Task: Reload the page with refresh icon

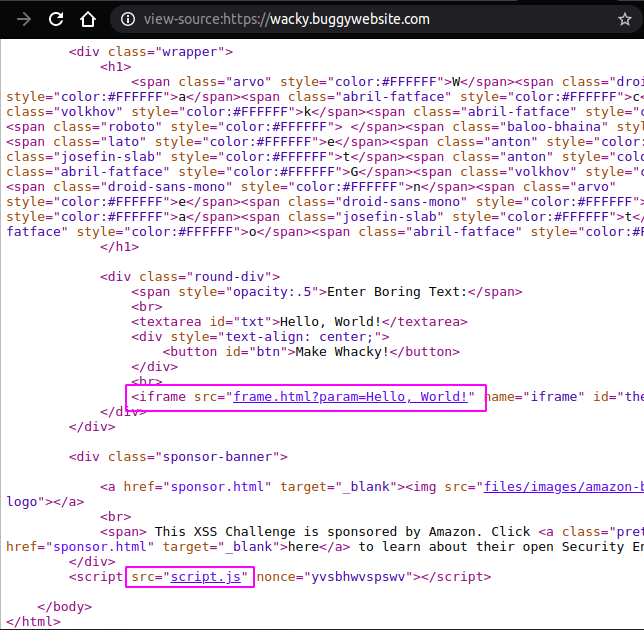Action: coord(56,19)
